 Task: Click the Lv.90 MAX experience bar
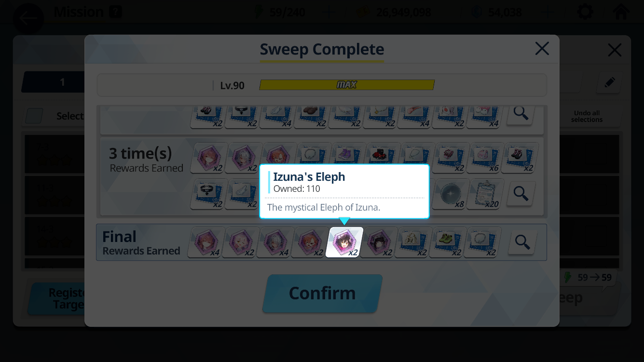coord(347,85)
